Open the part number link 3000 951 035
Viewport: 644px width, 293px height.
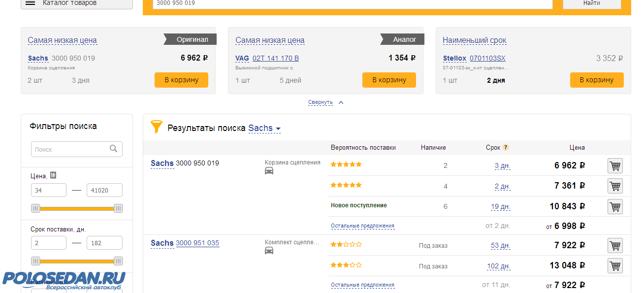tap(197, 243)
